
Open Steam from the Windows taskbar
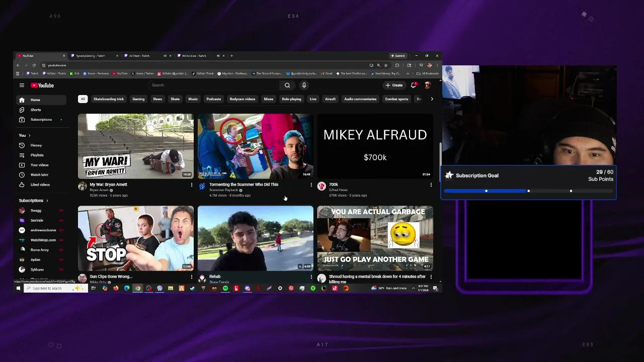coord(192,288)
